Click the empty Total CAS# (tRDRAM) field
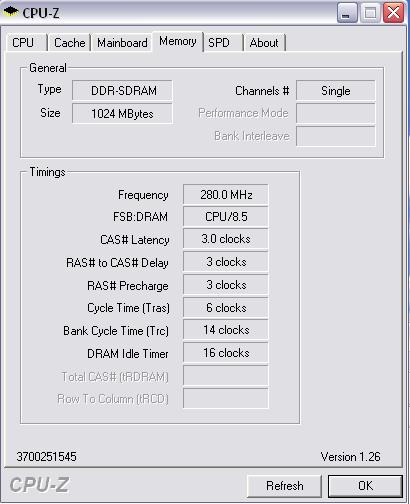This screenshot has height=504, width=410. coord(226,376)
